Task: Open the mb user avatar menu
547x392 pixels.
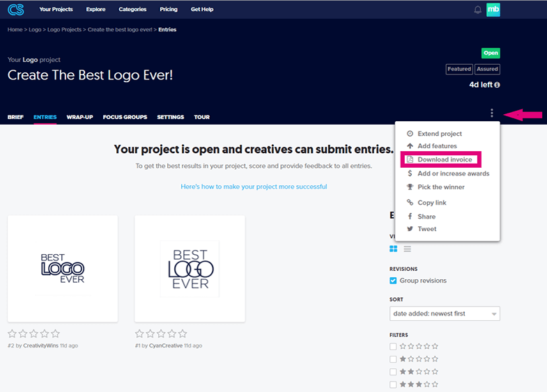Action: (x=493, y=10)
